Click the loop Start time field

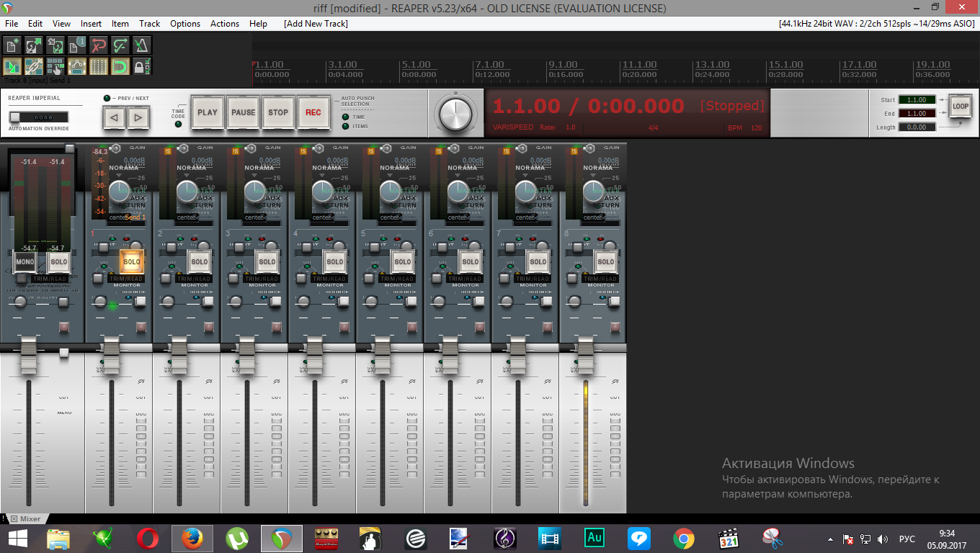coord(917,100)
